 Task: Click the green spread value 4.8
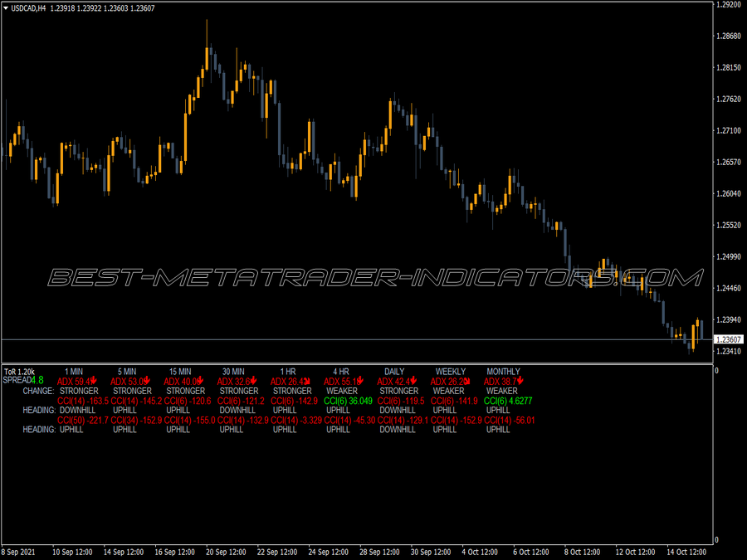[37, 380]
